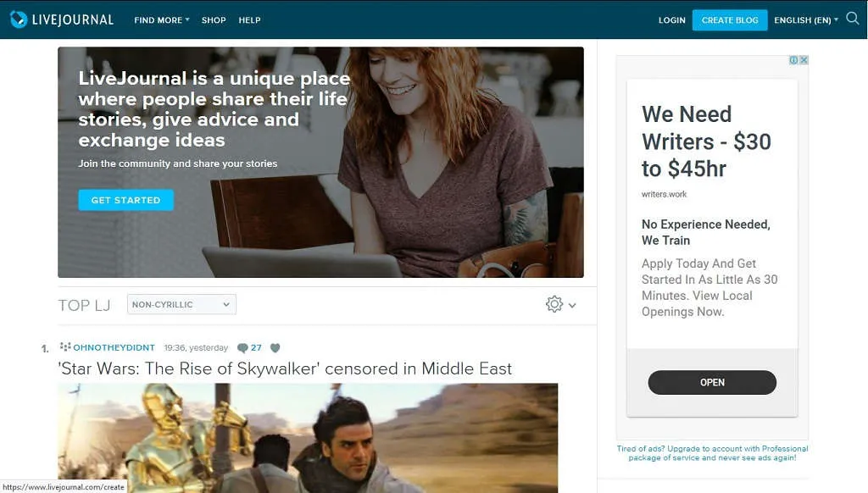Click the LiveJournal logo icon

click(19, 19)
